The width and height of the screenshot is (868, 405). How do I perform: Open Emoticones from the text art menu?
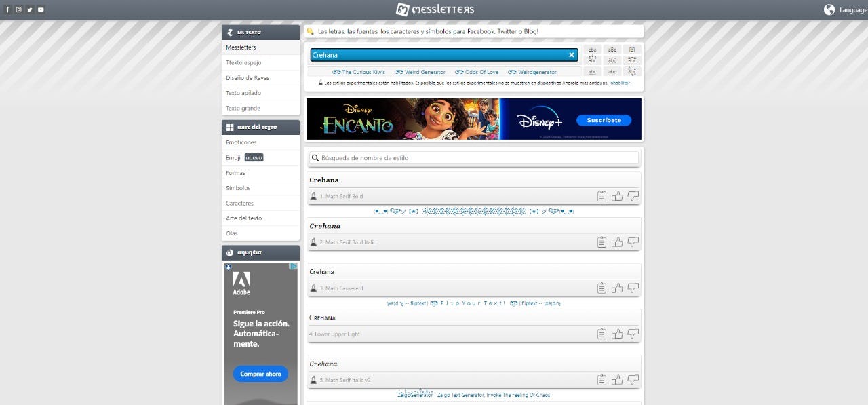pos(241,142)
